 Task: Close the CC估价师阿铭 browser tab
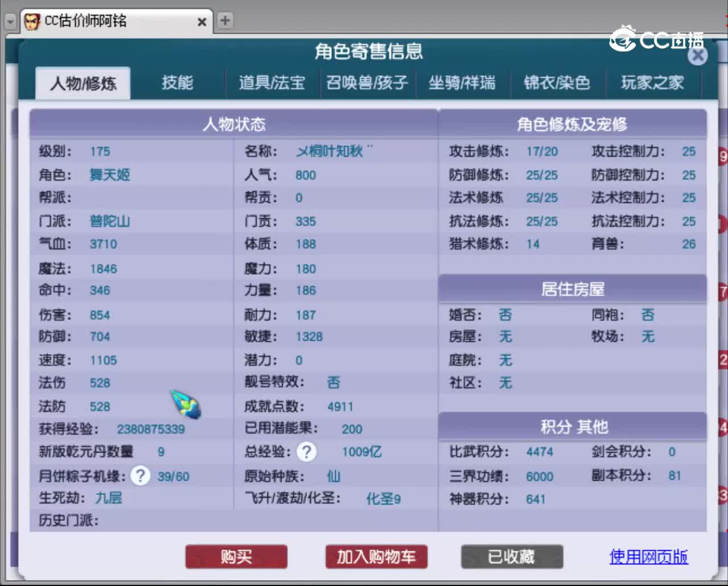pos(202,22)
